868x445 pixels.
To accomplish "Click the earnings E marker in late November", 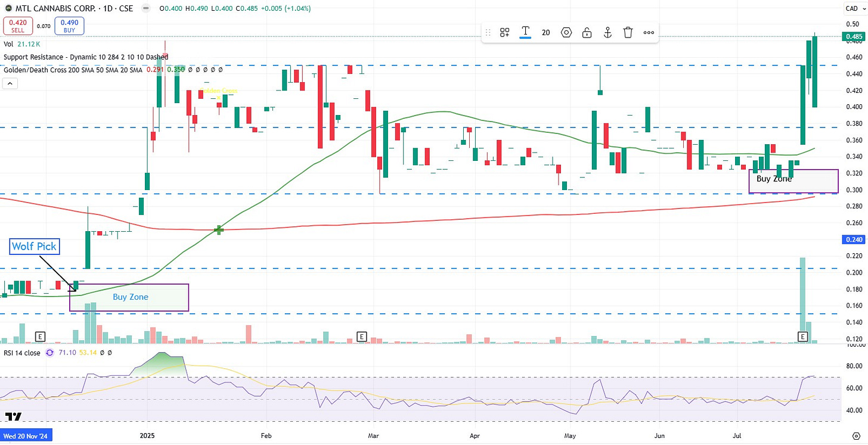I will coord(41,337).
